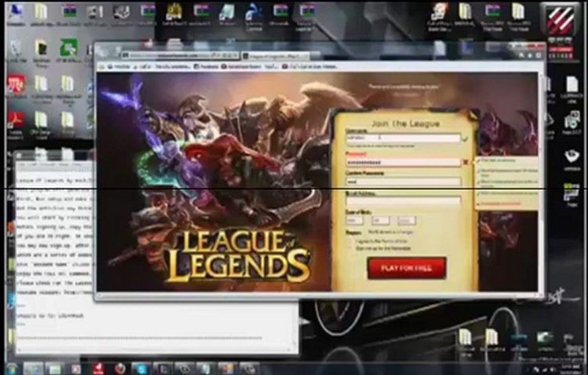Check the agree to Terms of Use box
Viewport: 588px width, 375px height.
pos(350,242)
